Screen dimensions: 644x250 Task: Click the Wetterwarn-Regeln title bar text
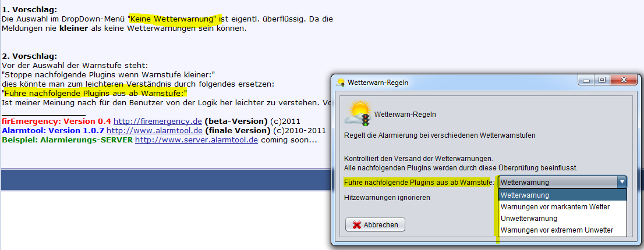(x=378, y=83)
